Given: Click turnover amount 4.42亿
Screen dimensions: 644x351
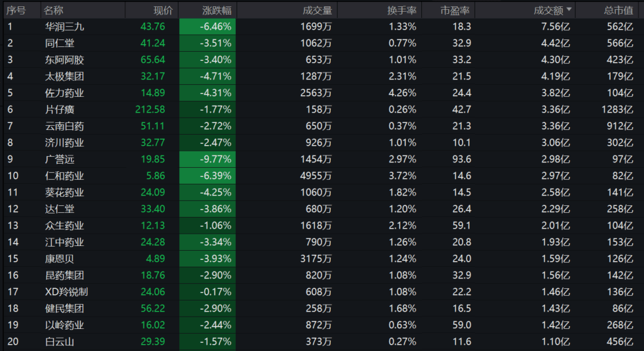Looking at the screenshot, I should [555, 43].
